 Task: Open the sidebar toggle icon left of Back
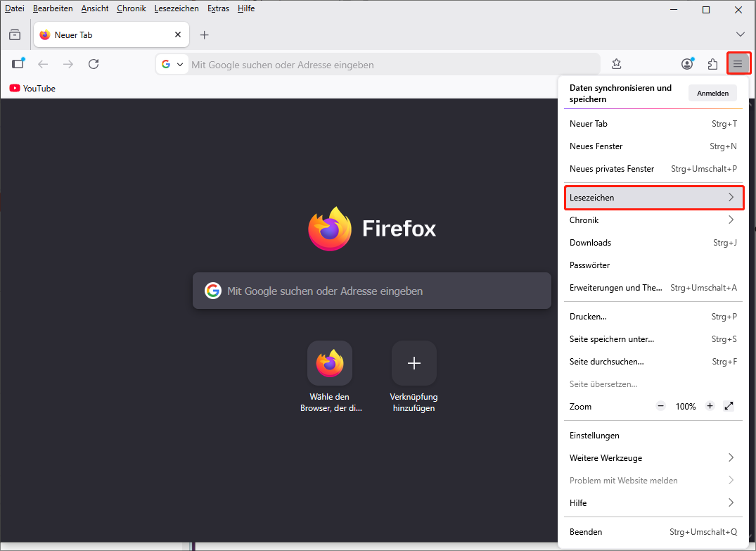pyautogui.click(x=18, y=64)
